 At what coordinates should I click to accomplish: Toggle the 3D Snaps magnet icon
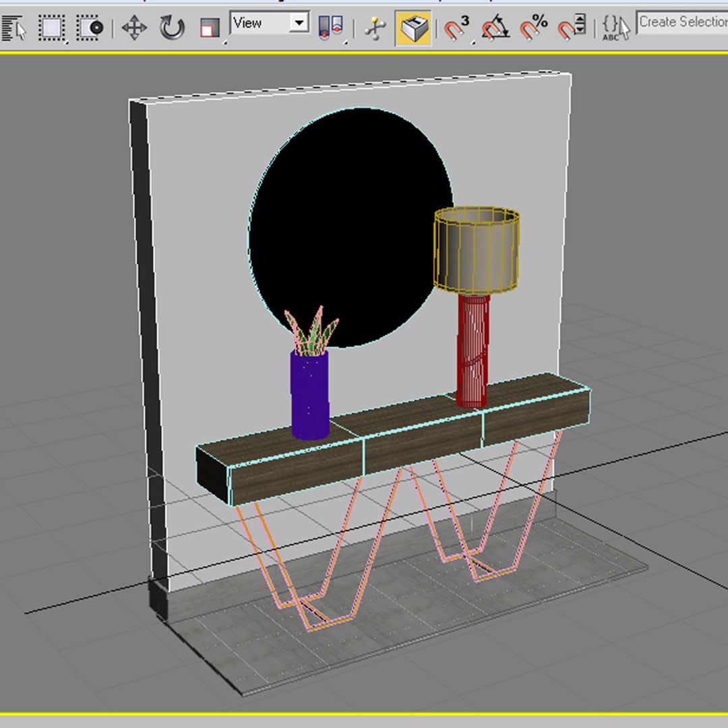pos(458,29)
